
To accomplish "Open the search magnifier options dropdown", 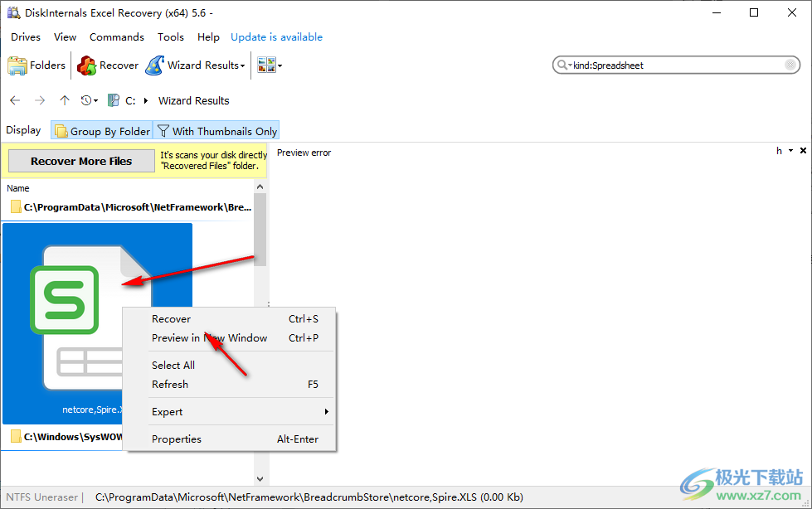I will point(564,65).
